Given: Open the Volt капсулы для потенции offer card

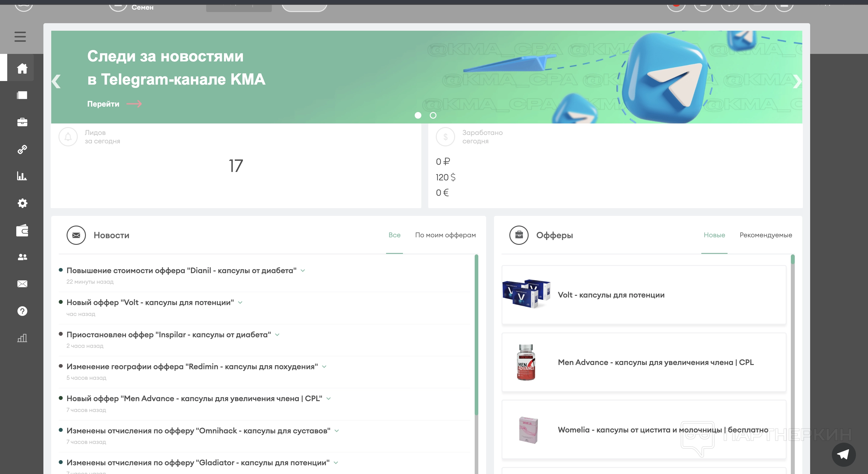Looking at the screenshot, I should point(643,295).
